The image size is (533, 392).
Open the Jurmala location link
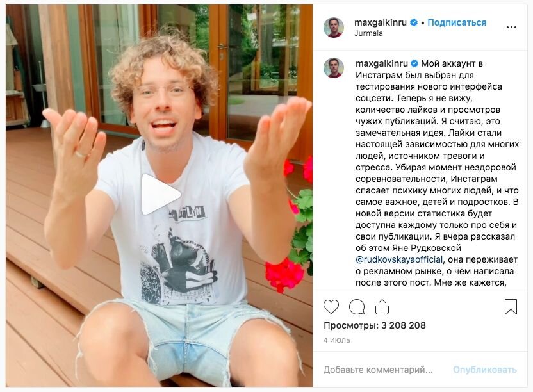(x=368, y=33)
